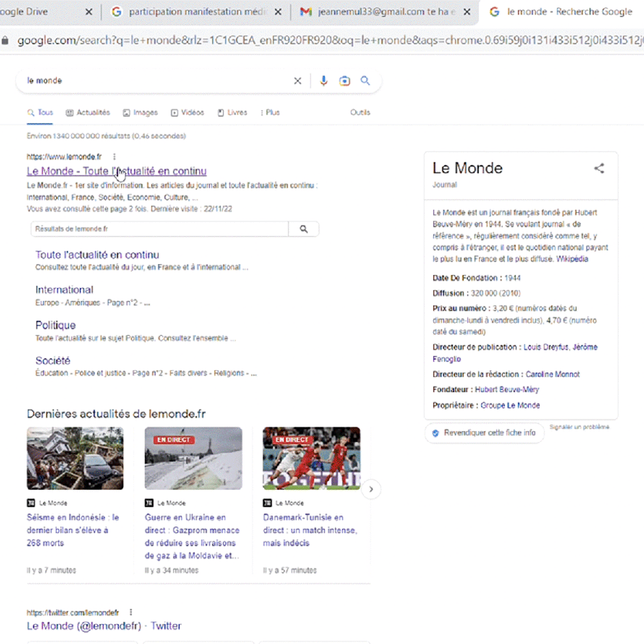Click the 'Environ 1 340 000 000 résultats' text
Screen dimensions: 644x644
(x=106, y=136)
